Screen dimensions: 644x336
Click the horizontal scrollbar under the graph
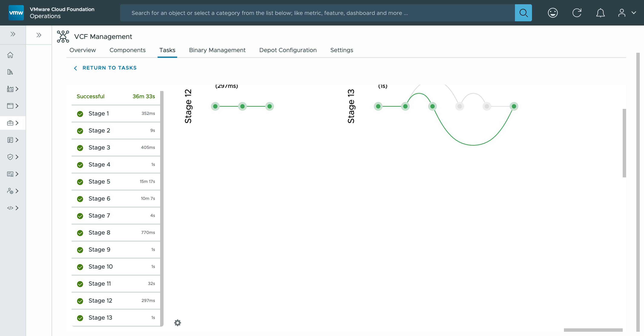point(593,330)
